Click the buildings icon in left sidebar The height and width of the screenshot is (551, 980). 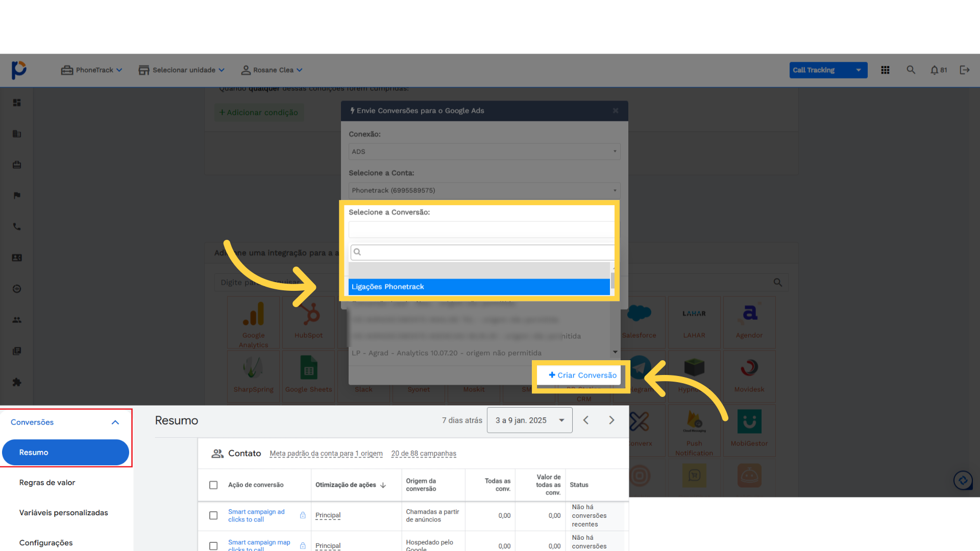(x=17, y=134)
